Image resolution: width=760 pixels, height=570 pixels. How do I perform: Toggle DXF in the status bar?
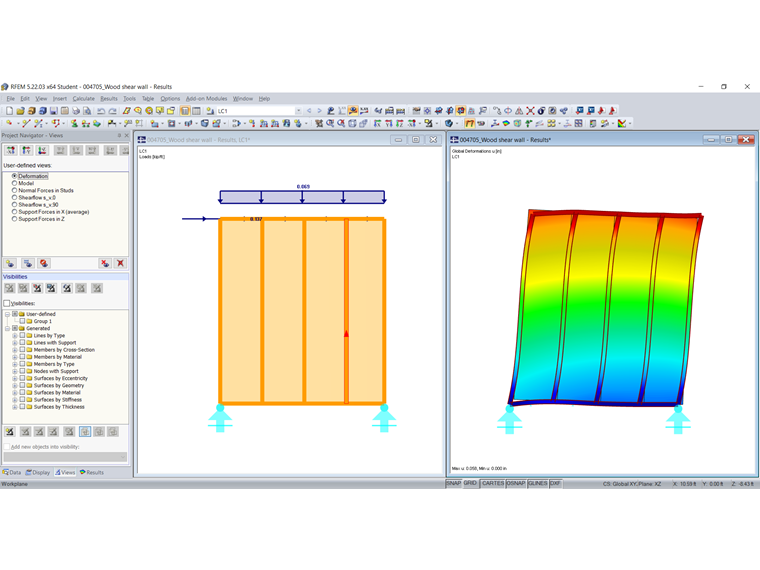pyautogui.click(x=555, y=484)
